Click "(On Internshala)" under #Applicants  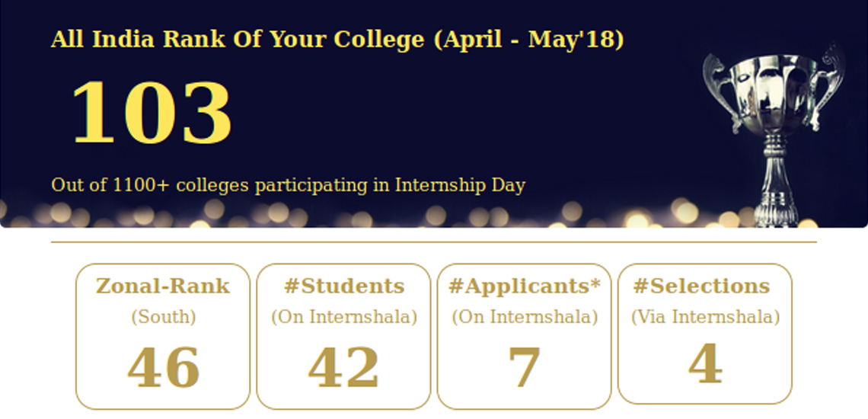(x=525, y=317)
